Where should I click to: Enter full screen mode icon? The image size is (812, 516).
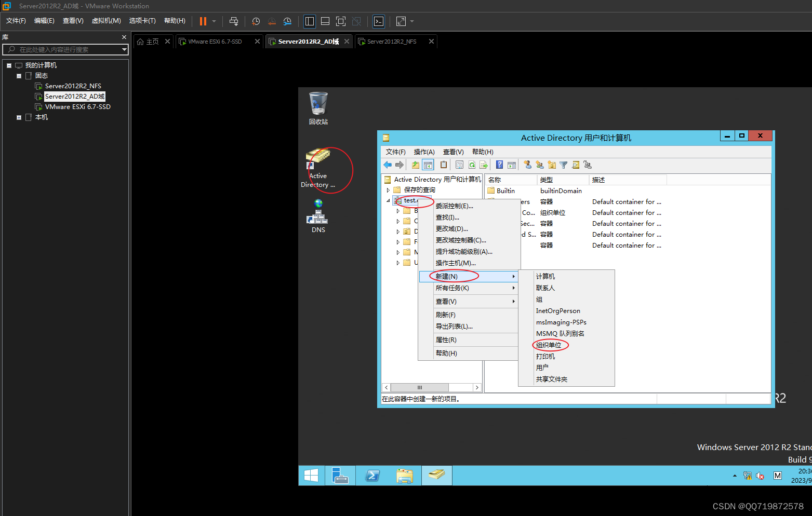[x=341, y=21]
